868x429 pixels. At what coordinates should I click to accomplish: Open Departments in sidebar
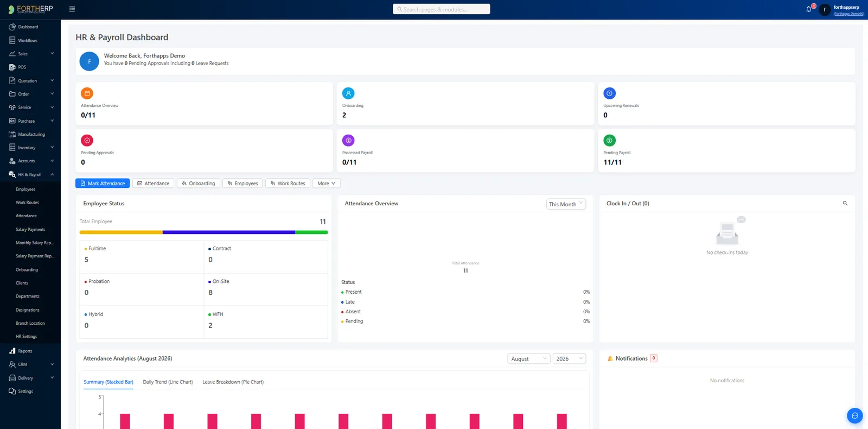tap(28, 296)
